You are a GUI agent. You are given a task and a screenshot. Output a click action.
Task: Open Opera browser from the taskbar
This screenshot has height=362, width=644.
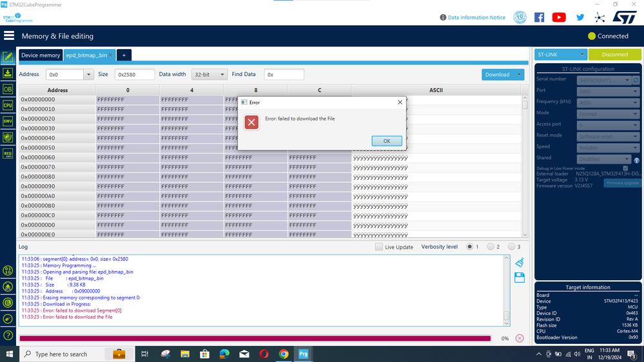[x=264, y=354]
